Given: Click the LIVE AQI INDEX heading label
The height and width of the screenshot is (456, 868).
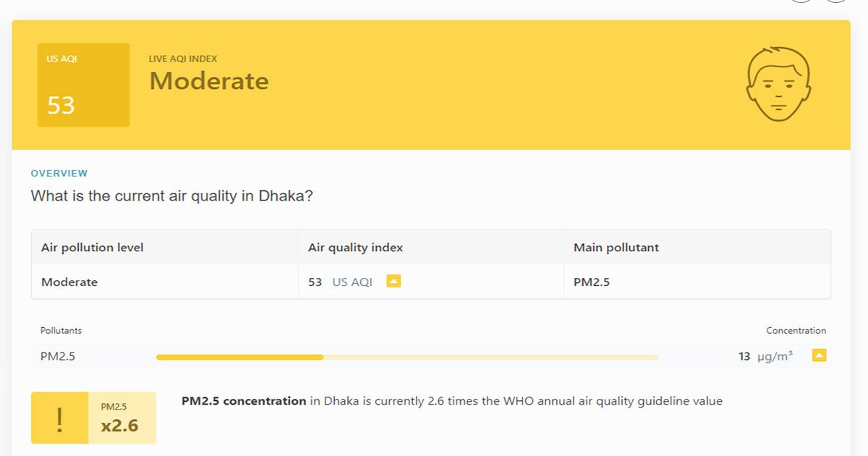Looking at the screenshot, I should [x=183, y=59].
